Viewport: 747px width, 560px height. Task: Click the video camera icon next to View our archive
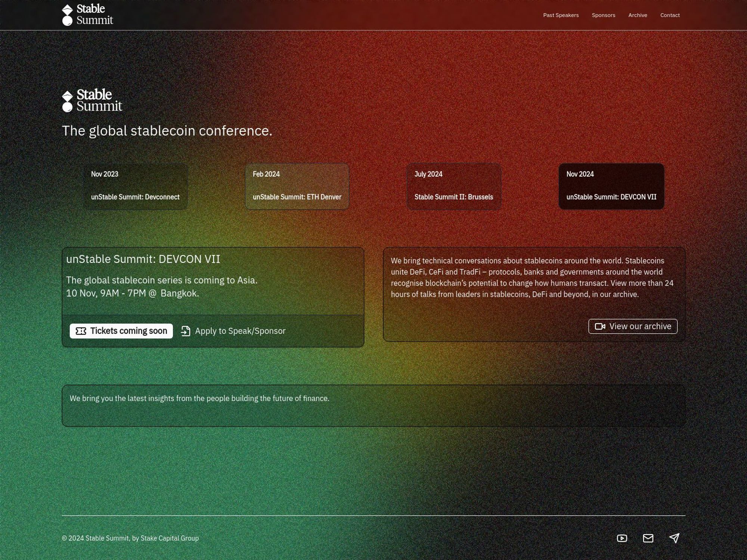599,326
